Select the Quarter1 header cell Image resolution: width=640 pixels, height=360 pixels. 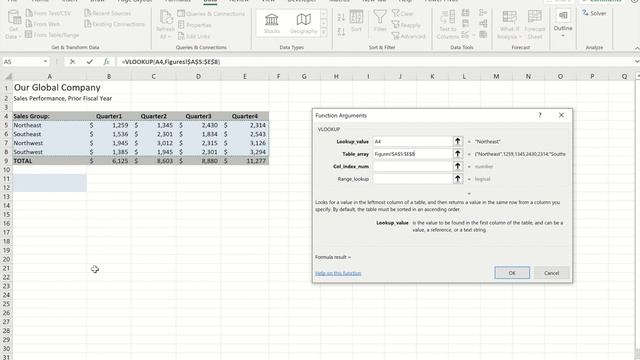(109, 116)
